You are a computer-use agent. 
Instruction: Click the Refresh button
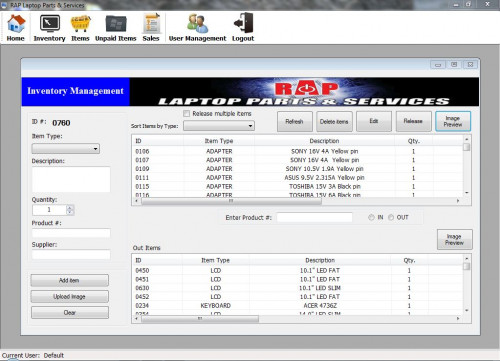tap(295, 122)
